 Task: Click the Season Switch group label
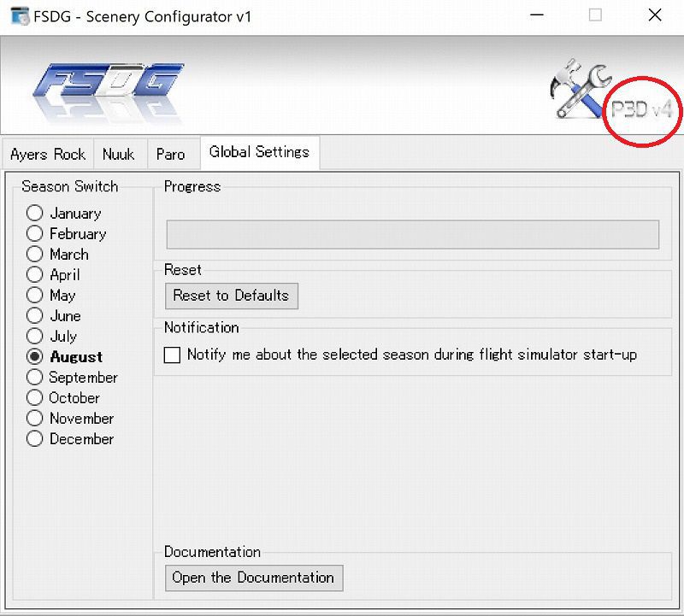(70, 186)
